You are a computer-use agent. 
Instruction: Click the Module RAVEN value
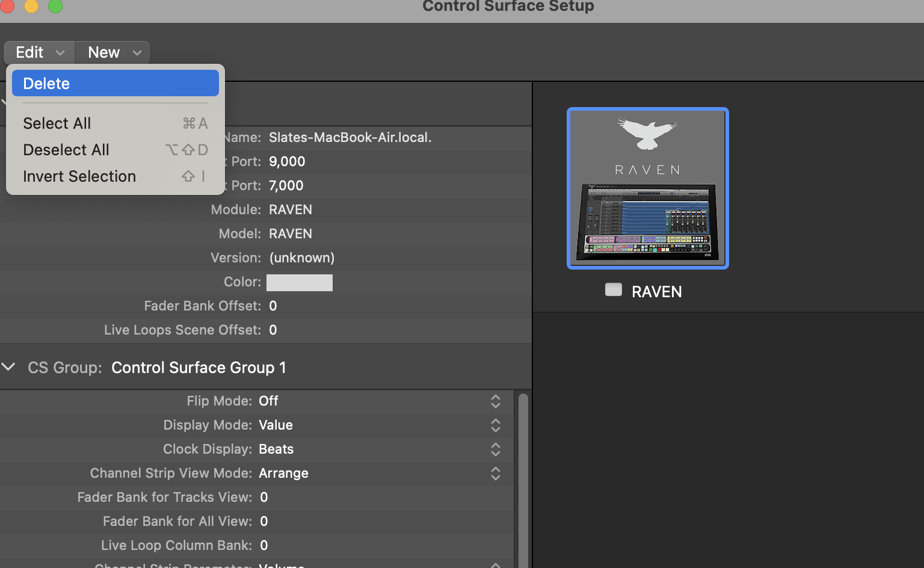pyautogui.click(x=291, y=209)
